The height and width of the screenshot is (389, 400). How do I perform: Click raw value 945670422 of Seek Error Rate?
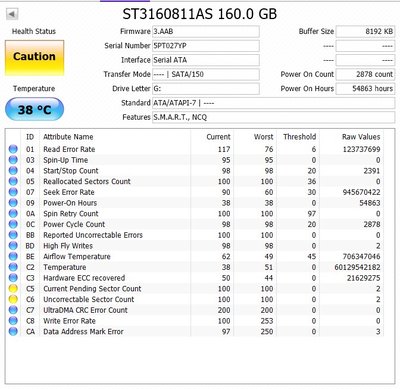pos(361,192)
